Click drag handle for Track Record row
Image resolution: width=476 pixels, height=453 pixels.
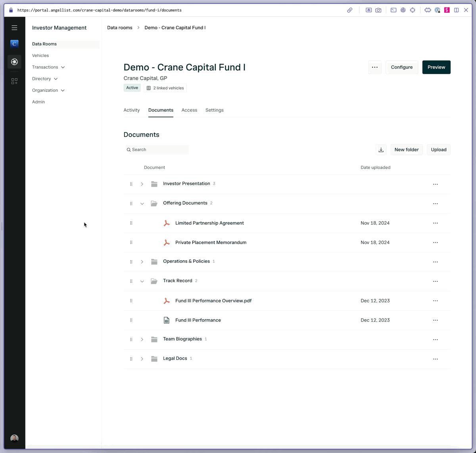[x=131, y=281]
